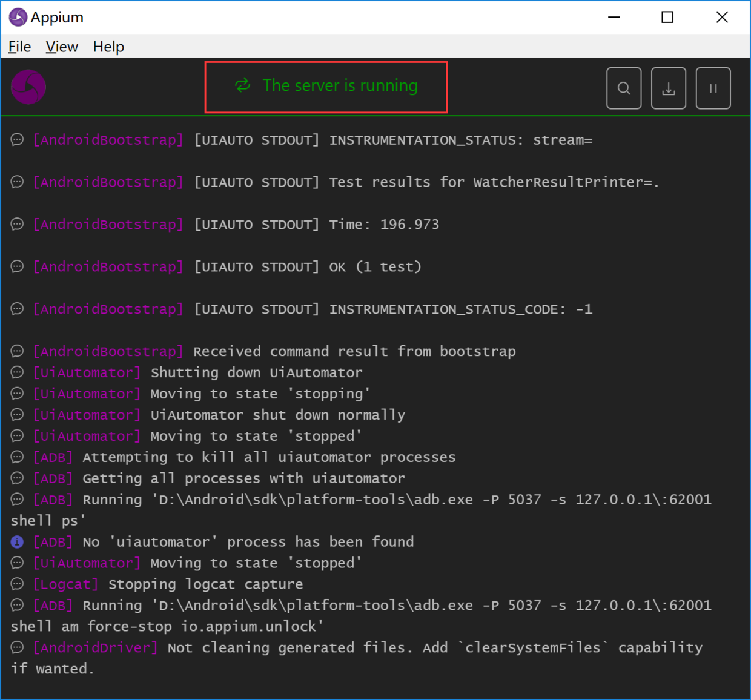Download the raw server logs

(x=669, y=88)
